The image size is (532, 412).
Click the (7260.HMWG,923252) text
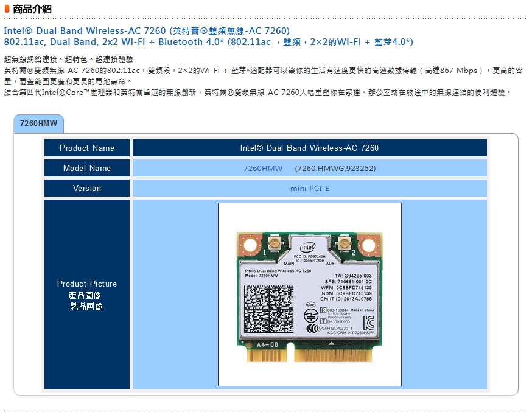(335, 168)
